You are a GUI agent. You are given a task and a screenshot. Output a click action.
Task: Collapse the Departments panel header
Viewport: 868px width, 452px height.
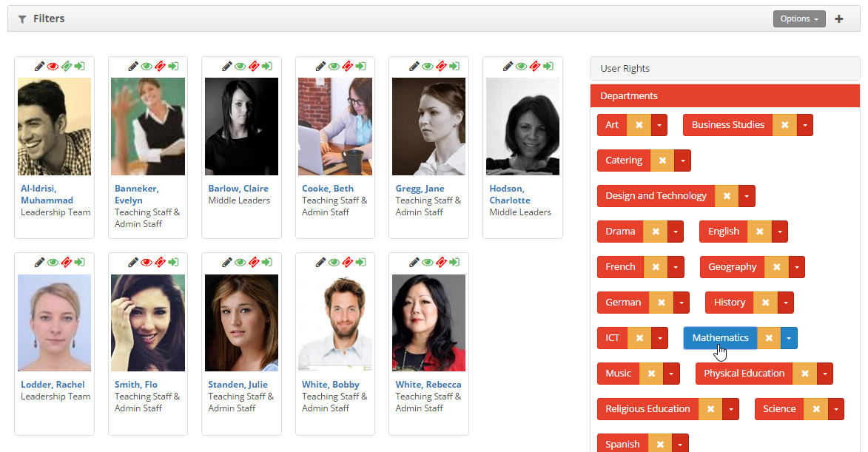point(724,96)
